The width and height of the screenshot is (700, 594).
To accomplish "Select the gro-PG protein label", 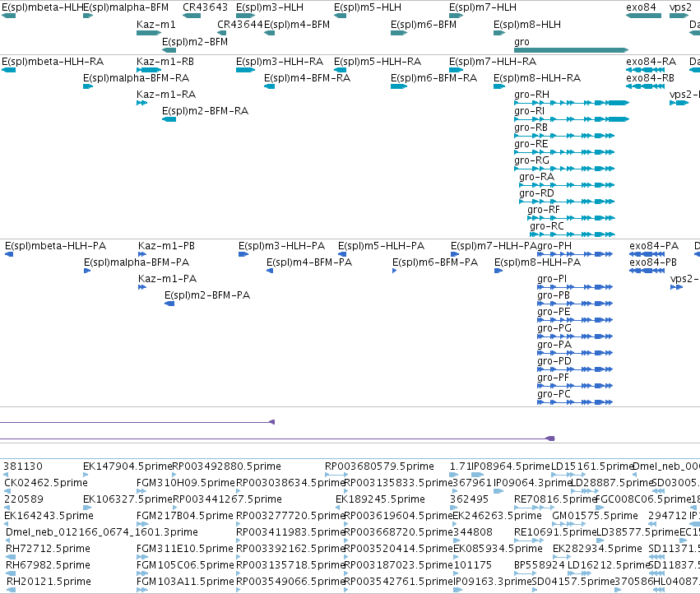I will pyautogui.click(x=554, y=328).
